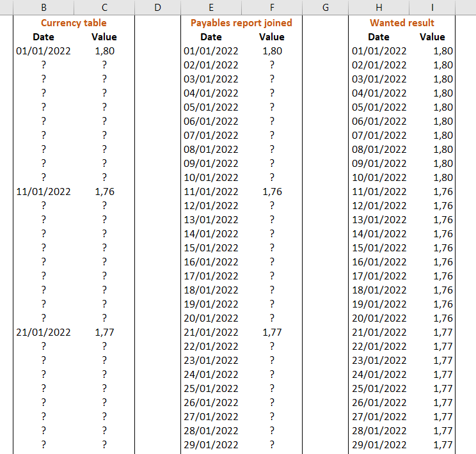This screenshot has height=454, width=476.
Task: Select column C header
Action: [x=104, y=7]
